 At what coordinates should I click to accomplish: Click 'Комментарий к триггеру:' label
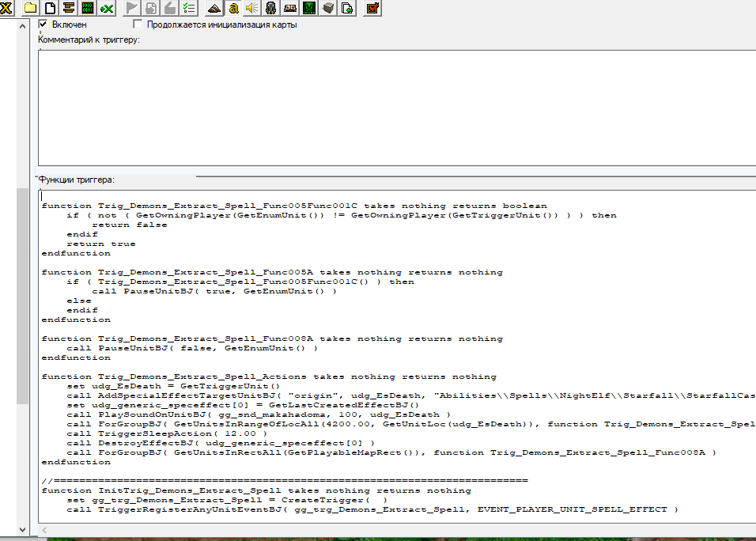coord(89,40)
